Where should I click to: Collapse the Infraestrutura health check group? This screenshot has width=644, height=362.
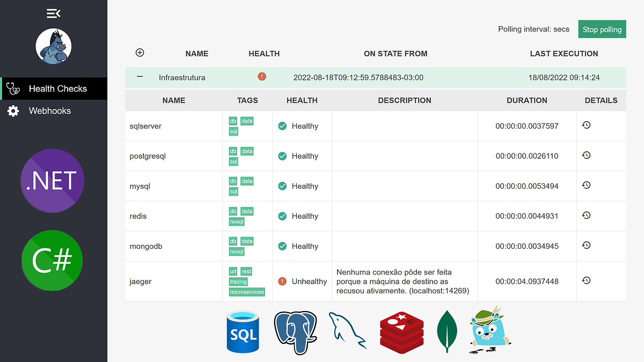coord(140,77)
